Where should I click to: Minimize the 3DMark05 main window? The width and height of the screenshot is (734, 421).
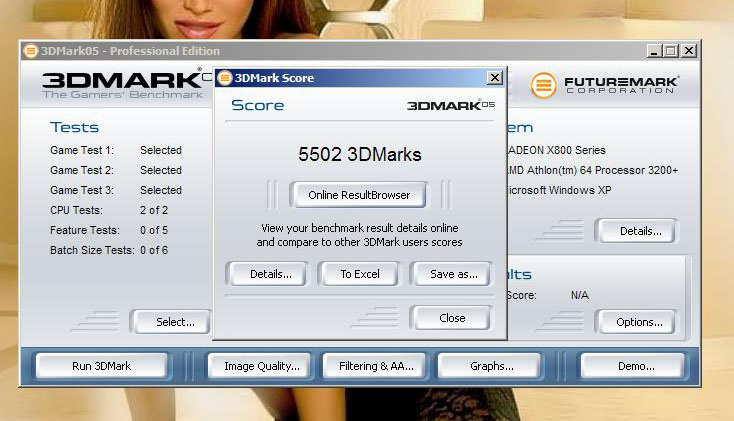[654, 51]
